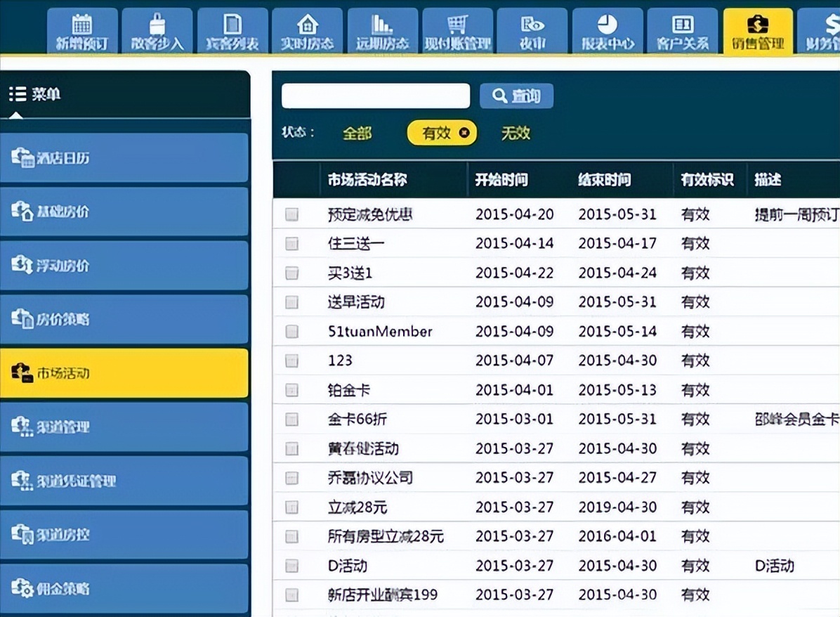Click 散客步入 luggage icon
Screen dimensions: 840x617
pos(157,24)
